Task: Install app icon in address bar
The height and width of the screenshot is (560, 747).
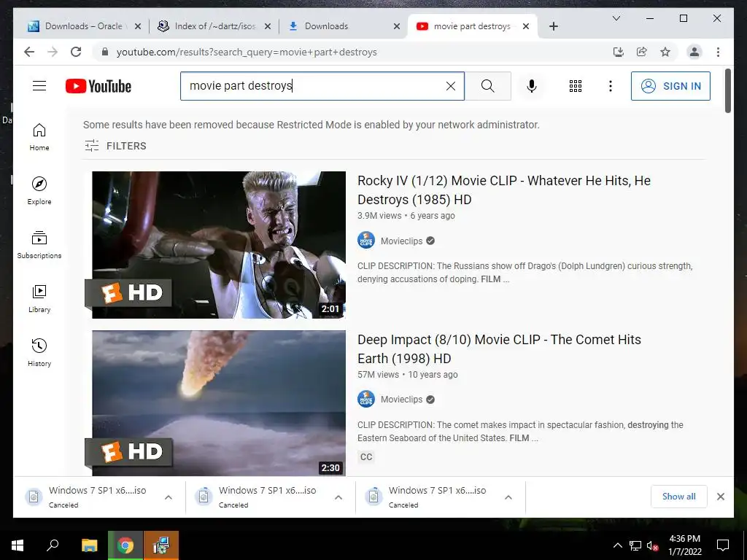Action: 619,52
